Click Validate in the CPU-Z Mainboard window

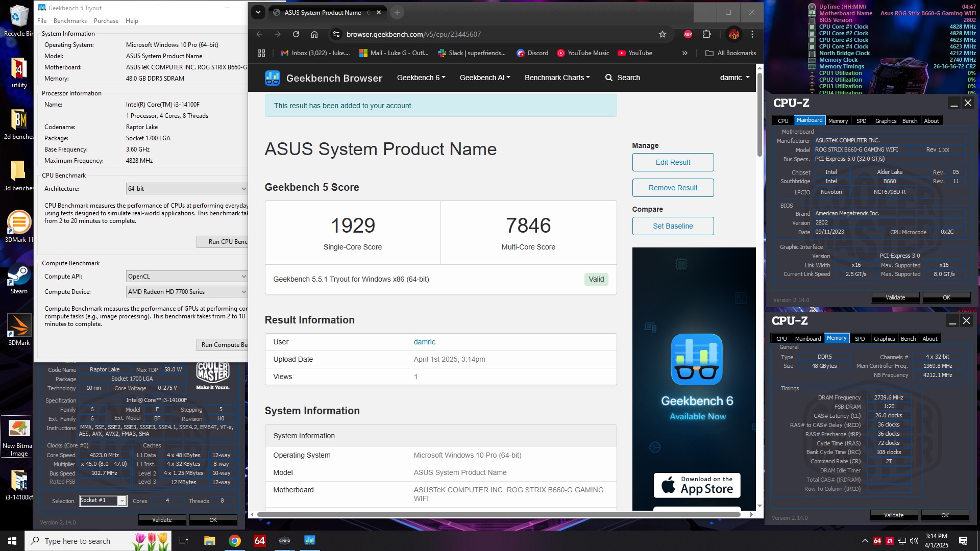coord(895,297)
